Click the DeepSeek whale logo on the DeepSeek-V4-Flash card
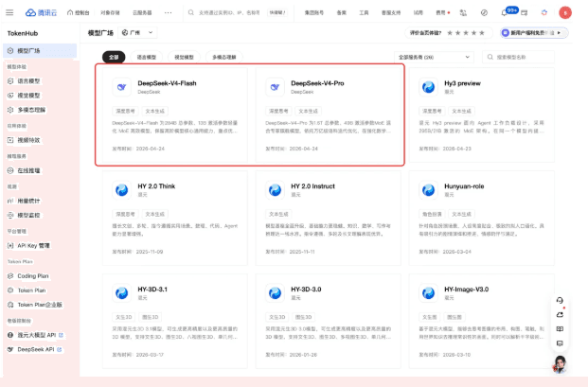Viewport: 588px width, 387px height. coord(121,87)
